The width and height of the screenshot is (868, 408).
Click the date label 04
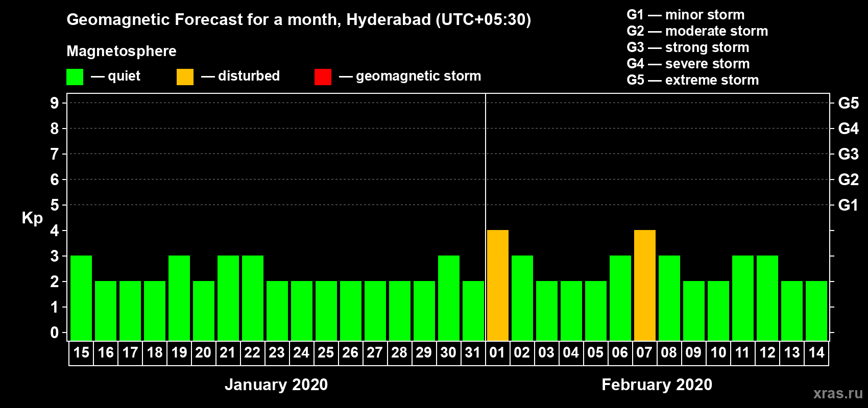point(571,353)
